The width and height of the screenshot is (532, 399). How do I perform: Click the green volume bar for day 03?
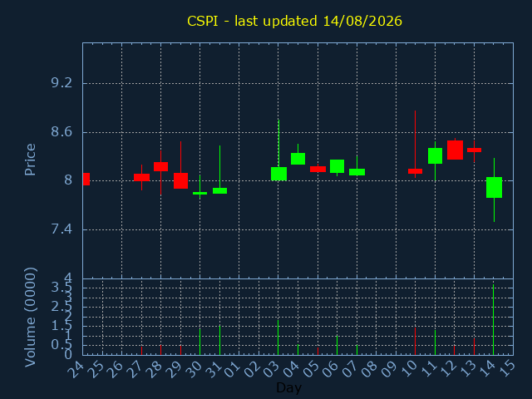(278, 337)
